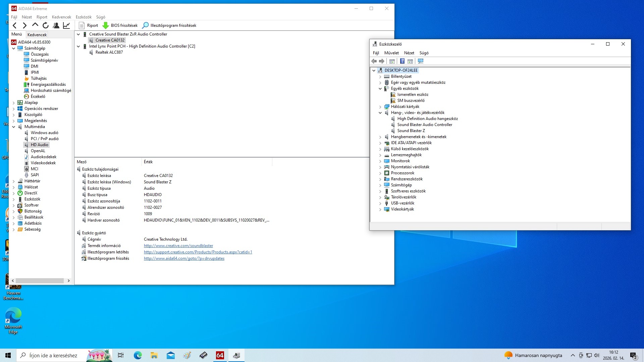Click the AIDA64 Refresh toolbar icon
The width and height of the screenshot is (644, 362).
click(x=46, y=25)
